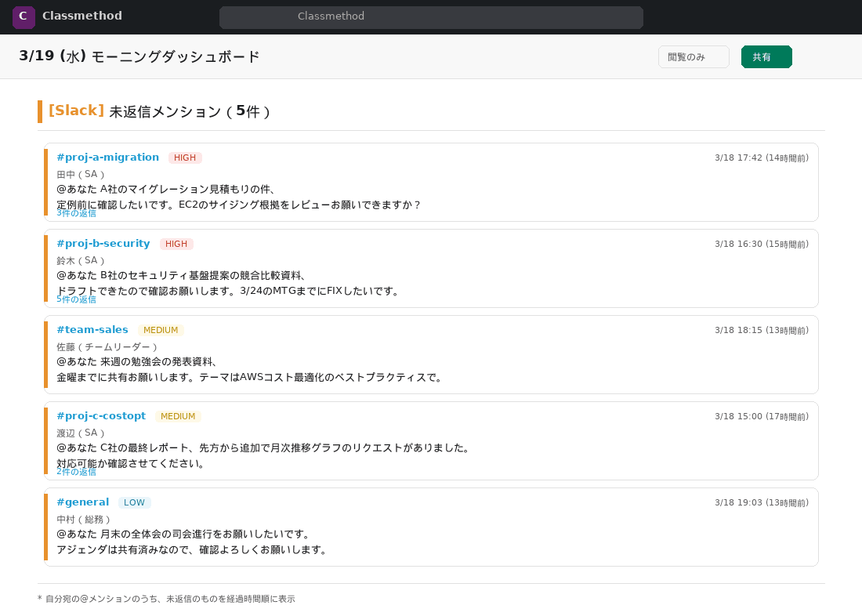
Task: Click the orange bar on the #general card
Action: click(46, 526)
